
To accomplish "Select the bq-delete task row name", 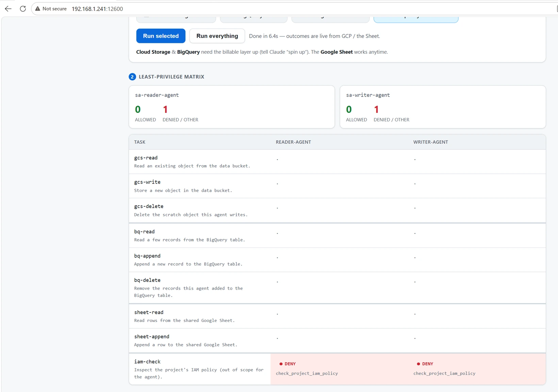I will tap(147, 280).
